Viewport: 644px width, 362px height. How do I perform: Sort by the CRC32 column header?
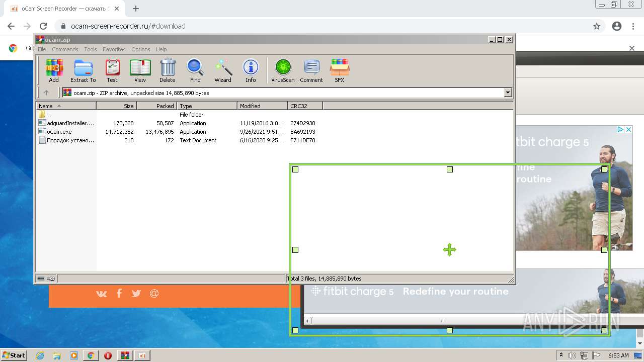(305, 106)
